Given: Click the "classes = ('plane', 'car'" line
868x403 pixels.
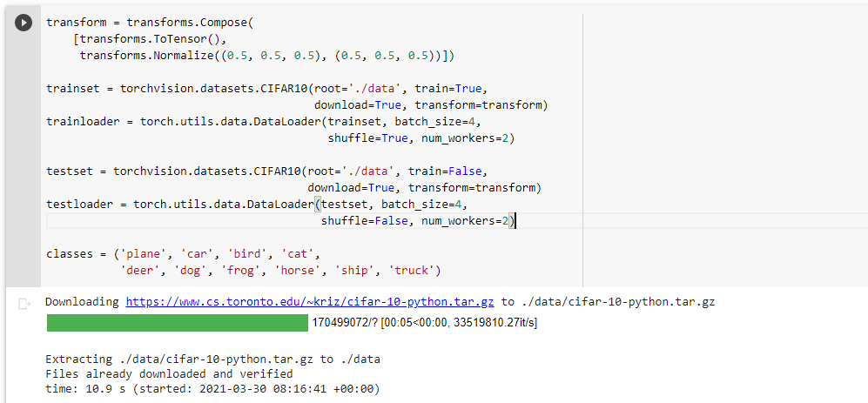Looking at the screenshot, I should click(x=183, y=254).
